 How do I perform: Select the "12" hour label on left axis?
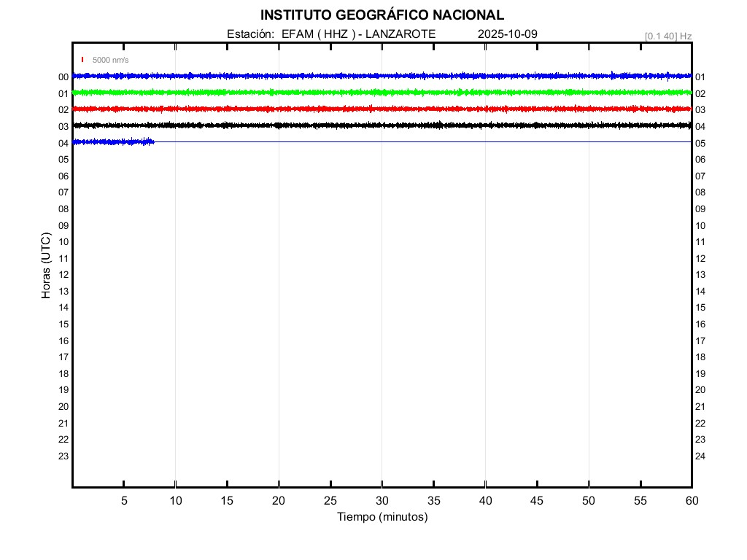click(63, 275)
